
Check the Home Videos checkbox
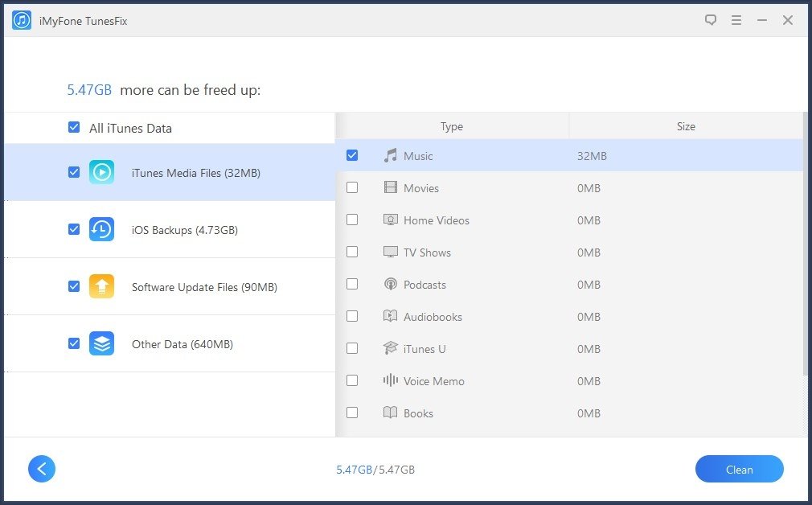coord(352,220)
